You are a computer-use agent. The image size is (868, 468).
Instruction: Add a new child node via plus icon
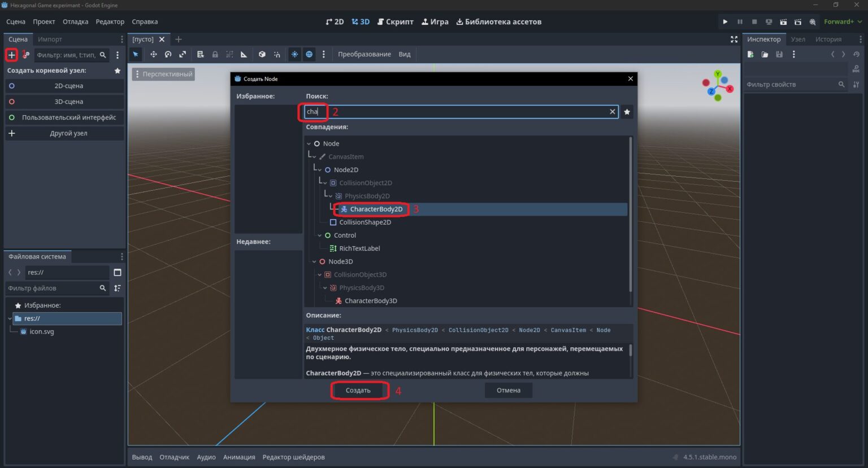(x=11, y=55)
